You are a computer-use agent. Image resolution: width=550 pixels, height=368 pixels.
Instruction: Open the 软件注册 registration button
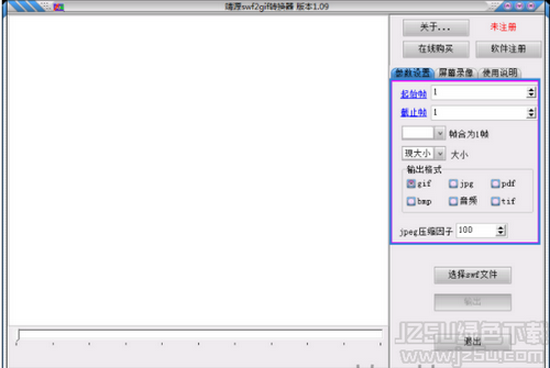coord(508,49)
